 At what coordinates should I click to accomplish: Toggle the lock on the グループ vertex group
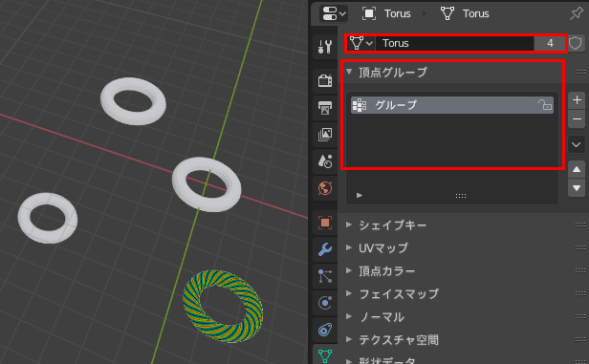pos(545,105)
